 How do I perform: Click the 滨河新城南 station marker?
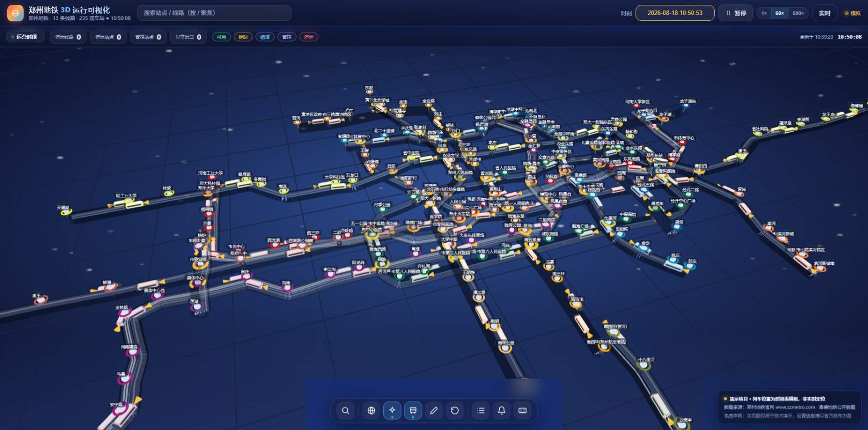pos(820,268)
